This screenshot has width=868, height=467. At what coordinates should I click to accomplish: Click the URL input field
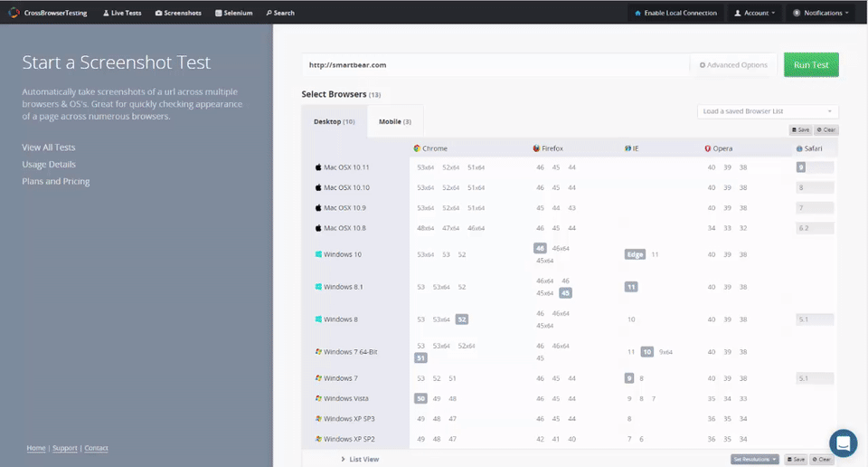tap(495, 65)
